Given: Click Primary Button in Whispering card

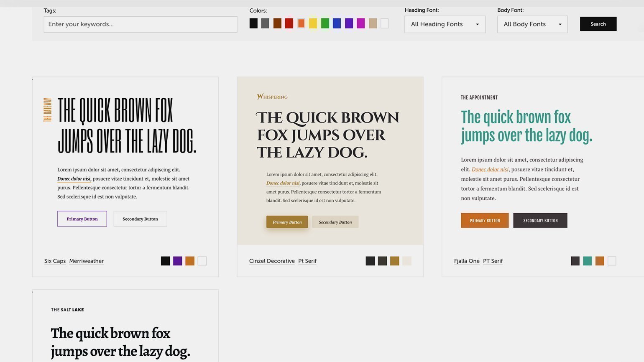Looking at the screenshot, I should pos(287,222).
